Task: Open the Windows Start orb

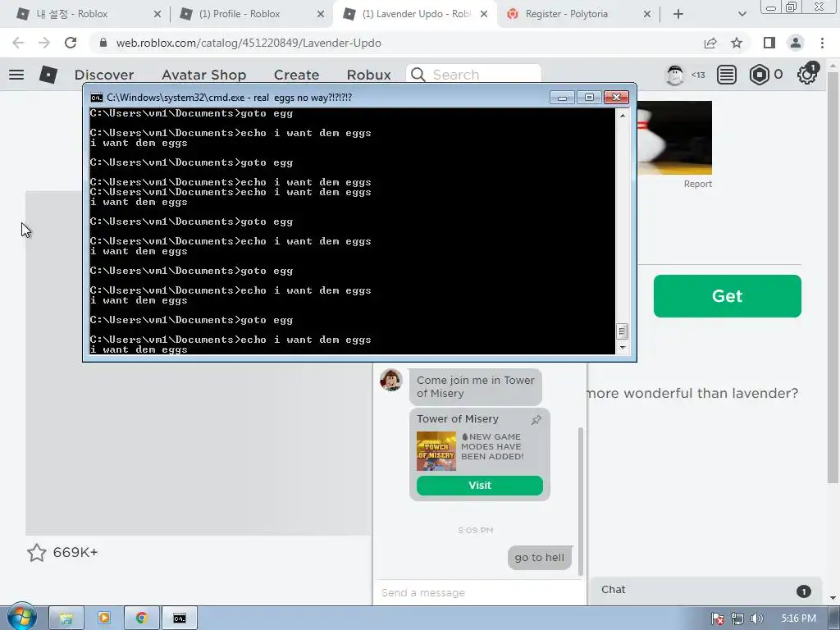Action: pos(21,617)
